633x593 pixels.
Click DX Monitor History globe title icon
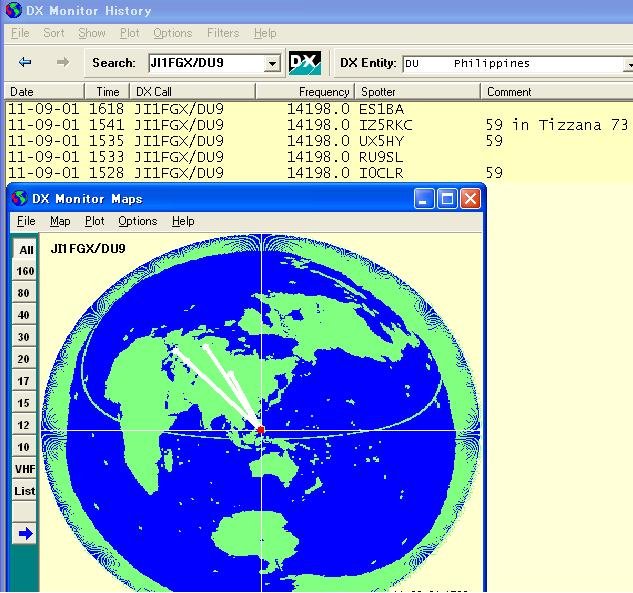[13, 10]
